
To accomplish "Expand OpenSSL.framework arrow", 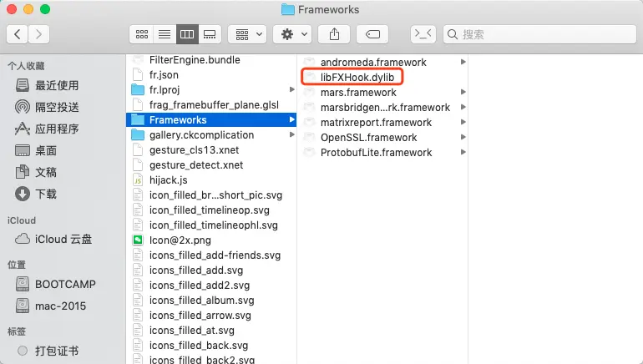I will click(x=463, y=137).
